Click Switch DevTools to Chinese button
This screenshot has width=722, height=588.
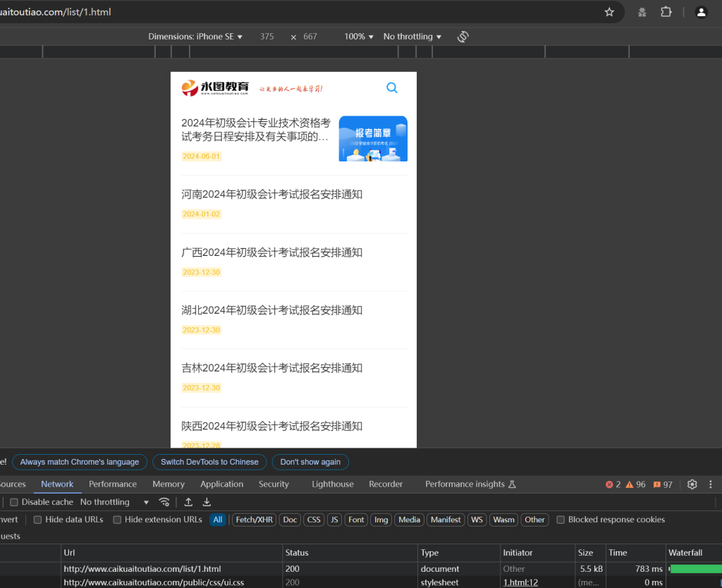(209, 462)
